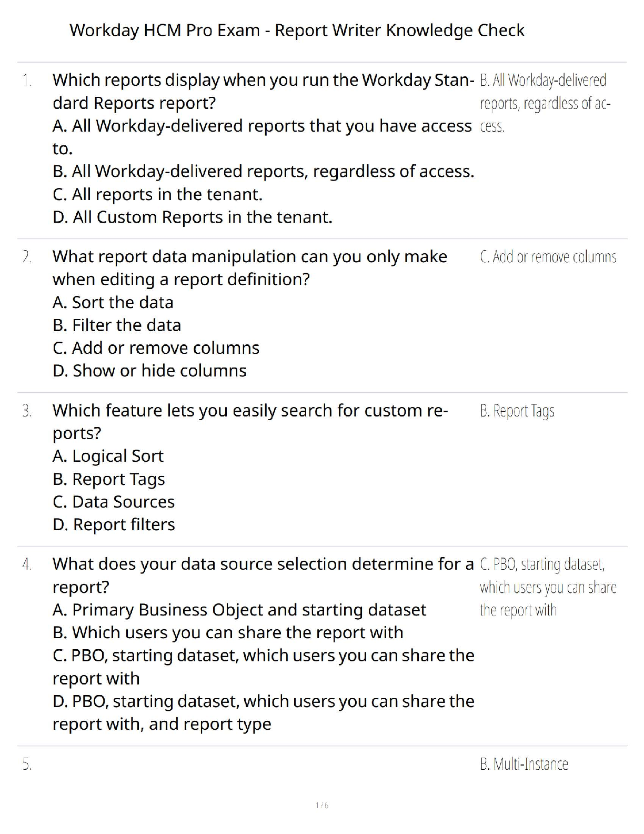Select option 'A. Logical Sort'

pos(108,456)
